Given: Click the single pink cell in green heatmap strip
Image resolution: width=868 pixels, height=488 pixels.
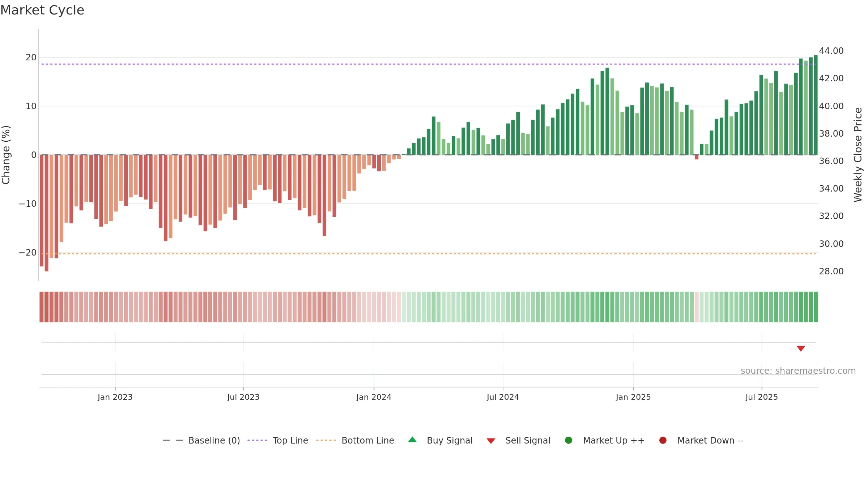Looking at the screenshot, I should click(x=697, y=307).
